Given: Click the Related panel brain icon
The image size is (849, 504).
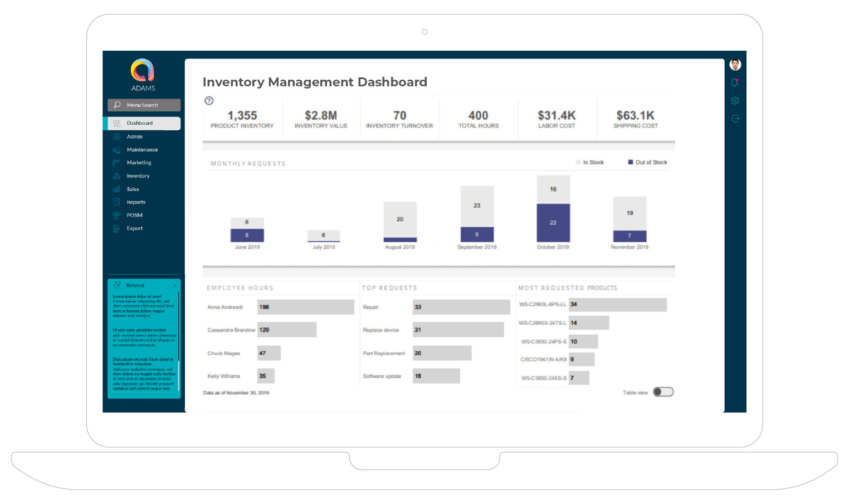Looking at the screenshot, I should pyautogui.click(x=117, y=285).
